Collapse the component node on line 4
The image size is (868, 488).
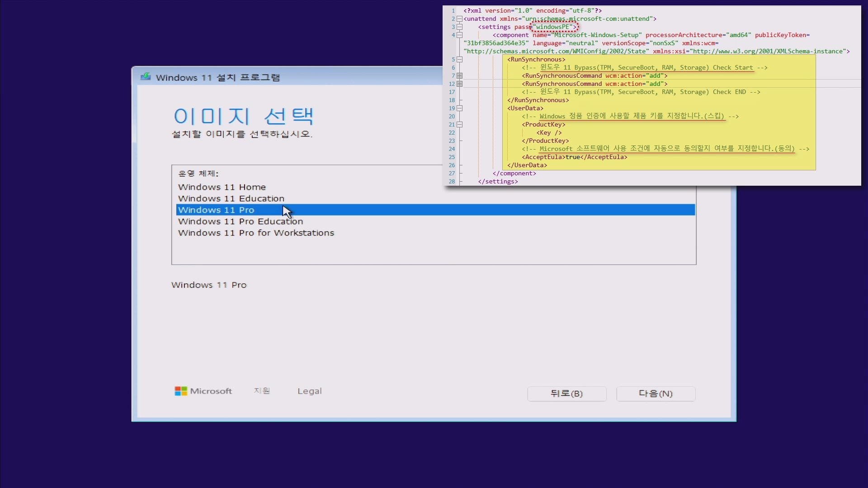[x=460, y=35]
